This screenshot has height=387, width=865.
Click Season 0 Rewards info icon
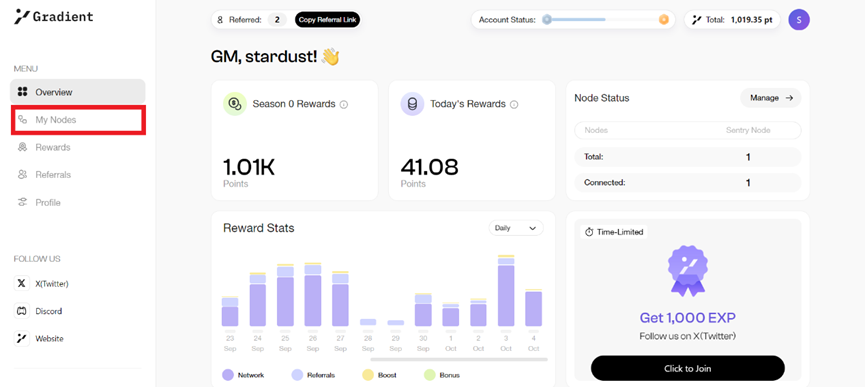(344, 104)
